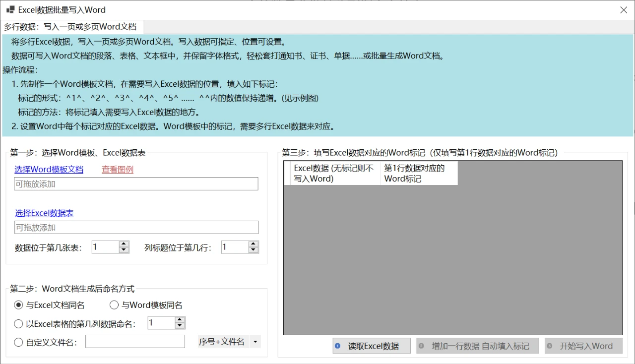Click 第1行数据对应的Word标记 column header
The width and height of the screenshot is (635, 364).
pos(419,174)
